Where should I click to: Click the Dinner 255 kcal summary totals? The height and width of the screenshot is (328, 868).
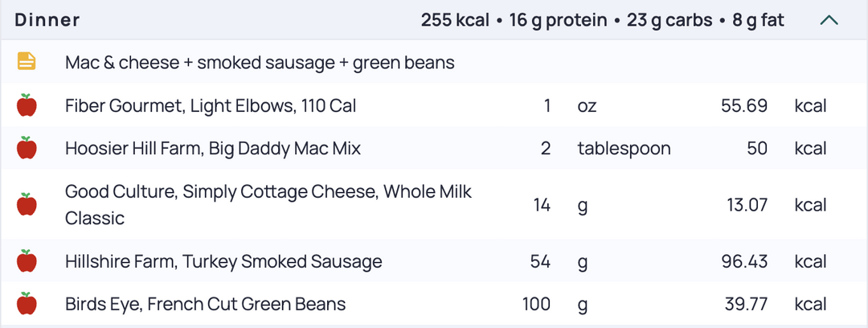602,21
